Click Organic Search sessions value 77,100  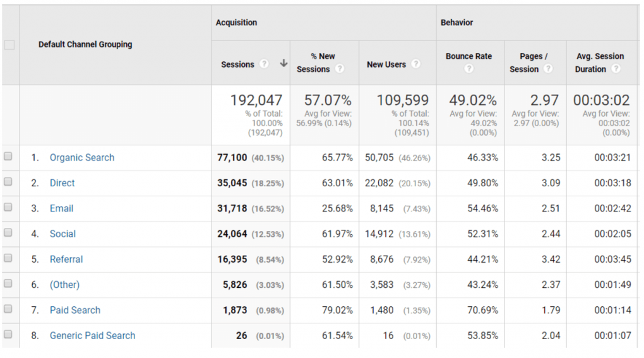pyautogui.click(x=232, y=158)
